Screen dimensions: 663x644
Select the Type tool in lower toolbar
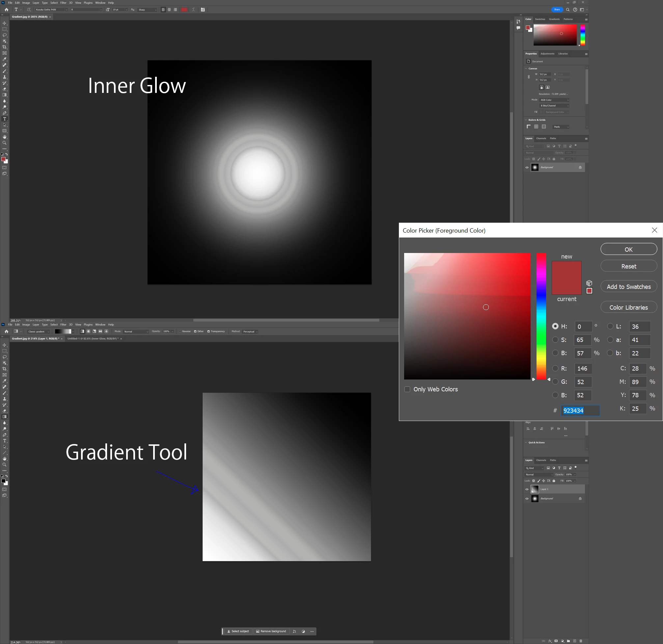[5, 441]
